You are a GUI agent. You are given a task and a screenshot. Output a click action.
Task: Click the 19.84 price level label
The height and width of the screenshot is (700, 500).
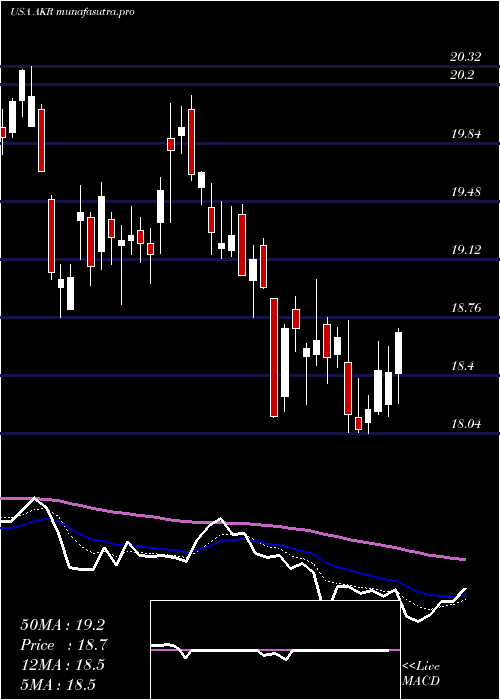tap(466, 133)
